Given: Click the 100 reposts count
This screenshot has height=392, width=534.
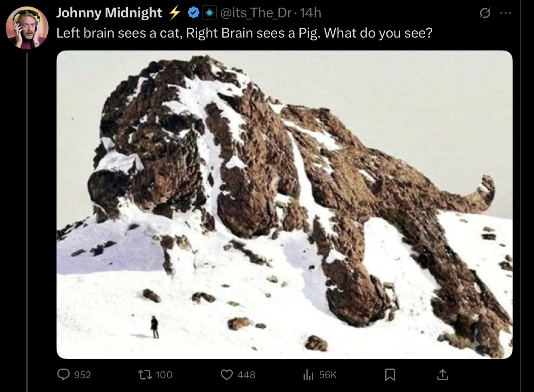Looking at the screenshot, I should tap(164, 375).
